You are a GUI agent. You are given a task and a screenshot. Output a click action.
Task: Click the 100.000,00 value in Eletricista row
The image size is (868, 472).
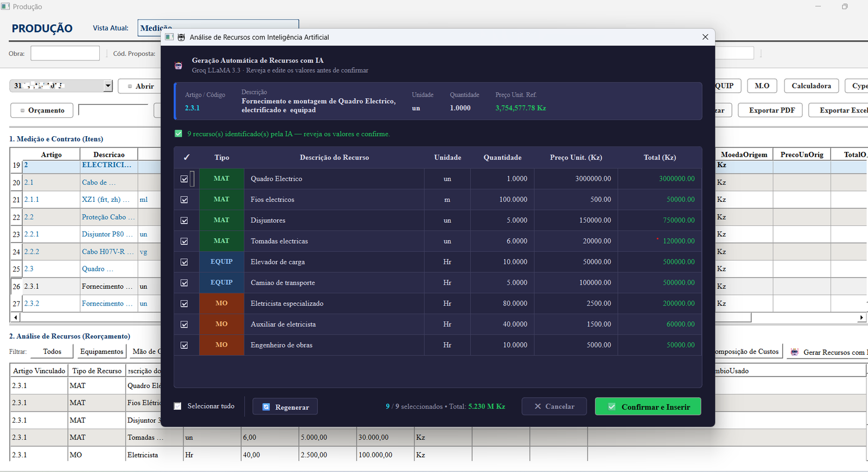pos(385,455)
